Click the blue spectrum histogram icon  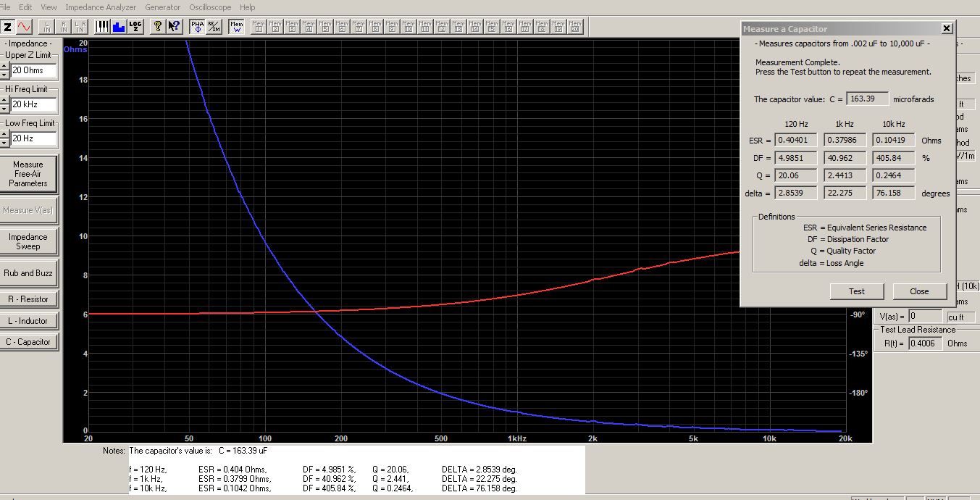[119, 27]
